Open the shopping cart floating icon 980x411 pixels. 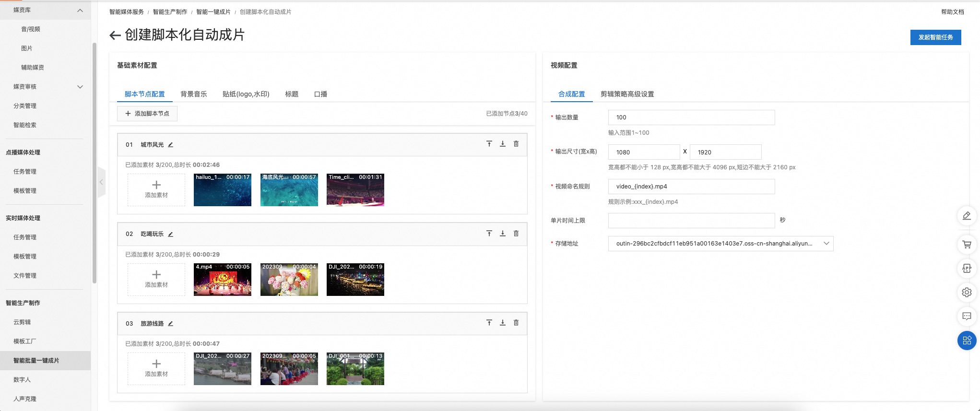click(x=967, y=245)
